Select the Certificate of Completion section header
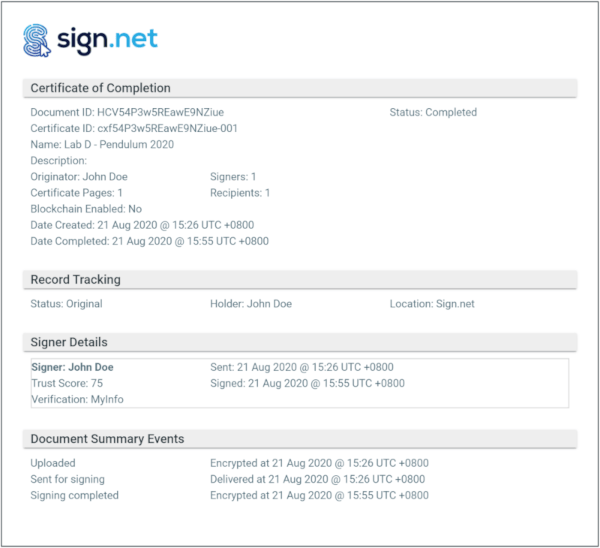This screenshot has width=600, height=548. pos(100,88)
